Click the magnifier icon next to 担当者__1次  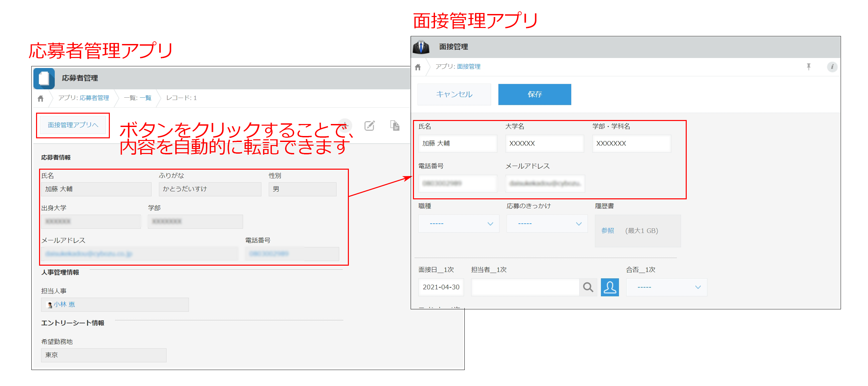point(588,287)
